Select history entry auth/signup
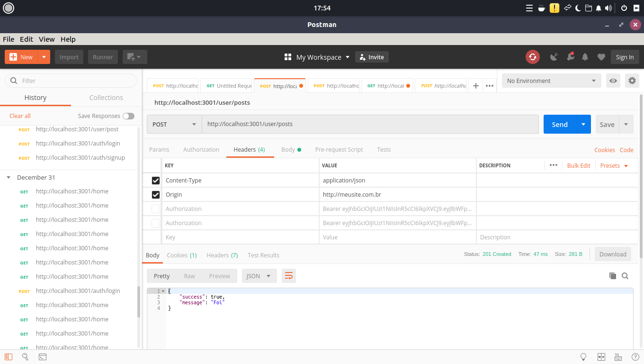 point(80,157)
